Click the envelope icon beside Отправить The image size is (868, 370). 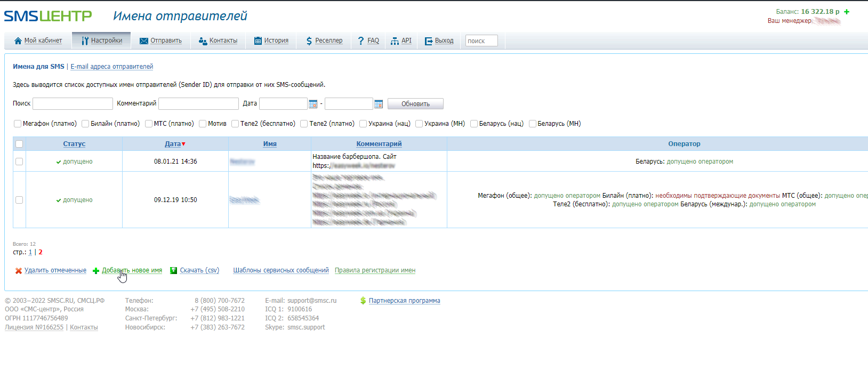[144, 41]
